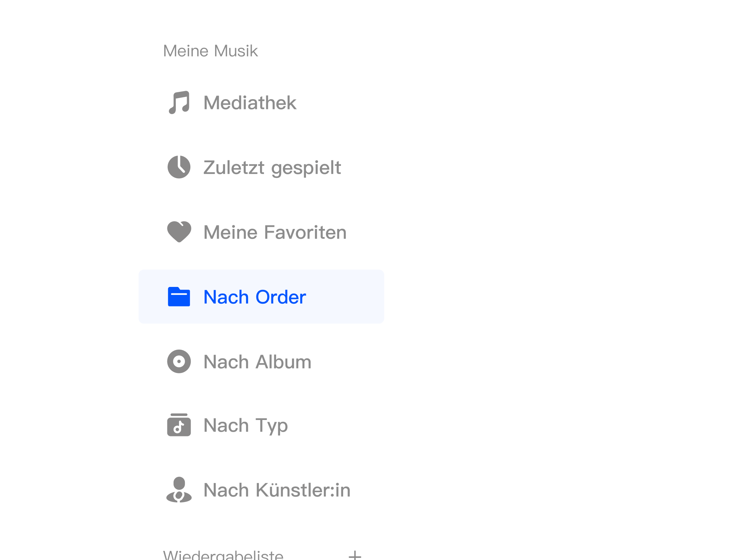Click the Wiedergabeliste section header

point(223,555)
